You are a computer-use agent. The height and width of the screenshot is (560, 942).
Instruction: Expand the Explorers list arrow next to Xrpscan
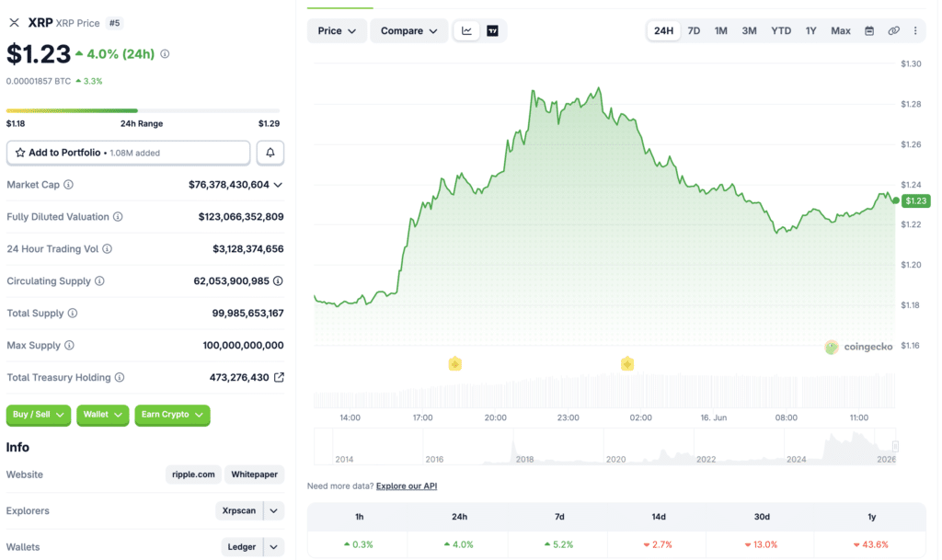(x=274, y=510)
